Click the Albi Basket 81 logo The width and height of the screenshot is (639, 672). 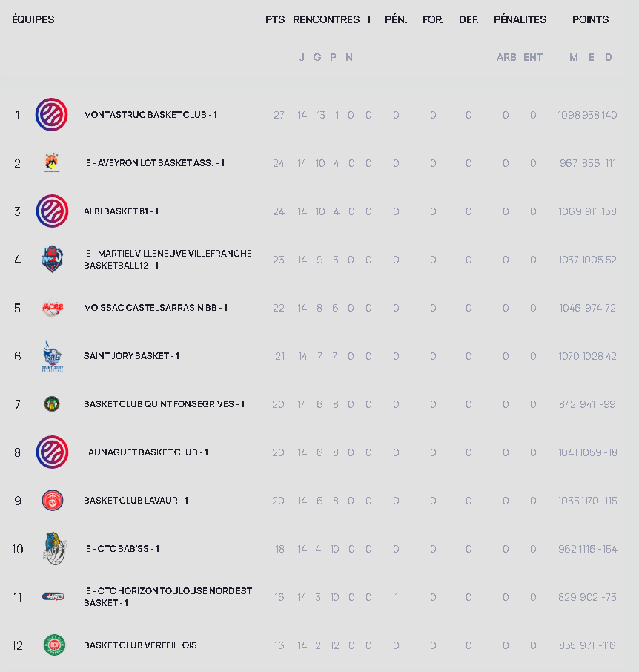pos(52,211)
